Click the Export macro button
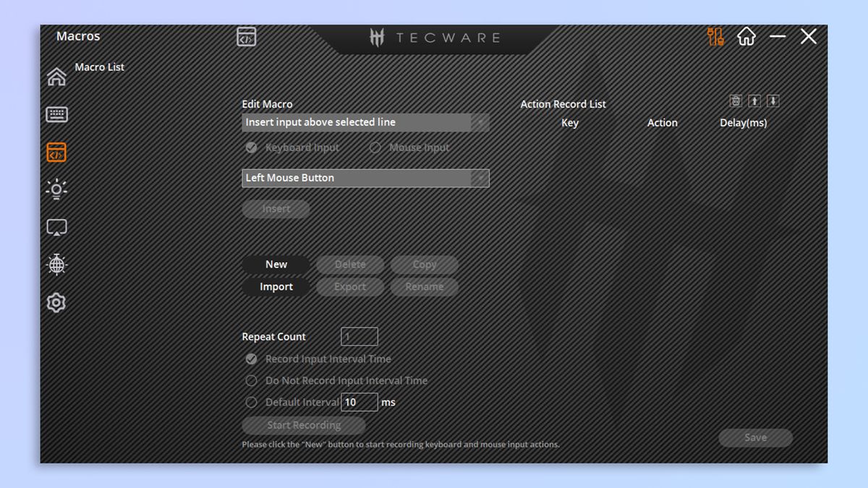Viewport: 868px width, 488px height. [x=350, y=287]
